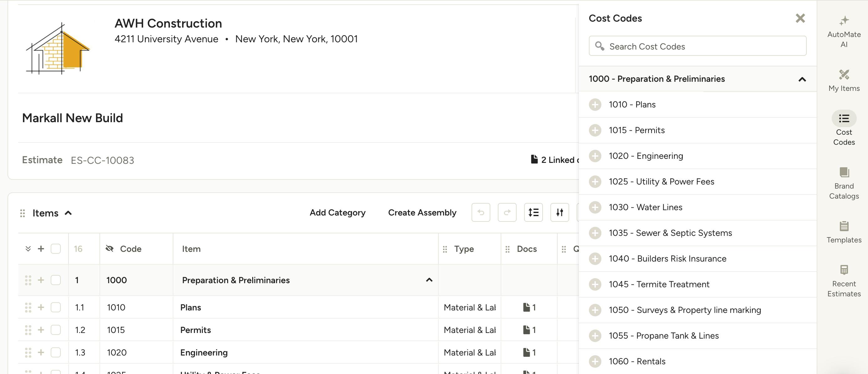Open My Items panel icon
This screenshot has height=374, width=868.
pyautogui.click(x=844, y=75)
